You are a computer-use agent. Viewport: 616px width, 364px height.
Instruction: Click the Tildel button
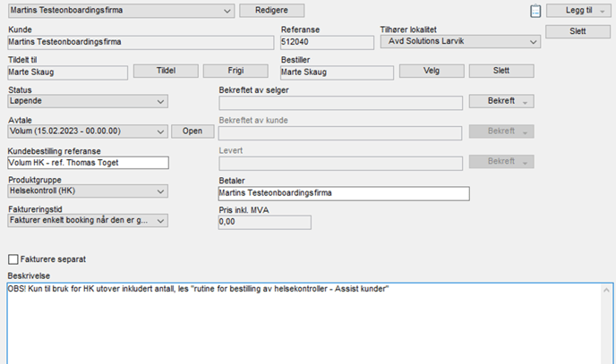coord(166,72)
